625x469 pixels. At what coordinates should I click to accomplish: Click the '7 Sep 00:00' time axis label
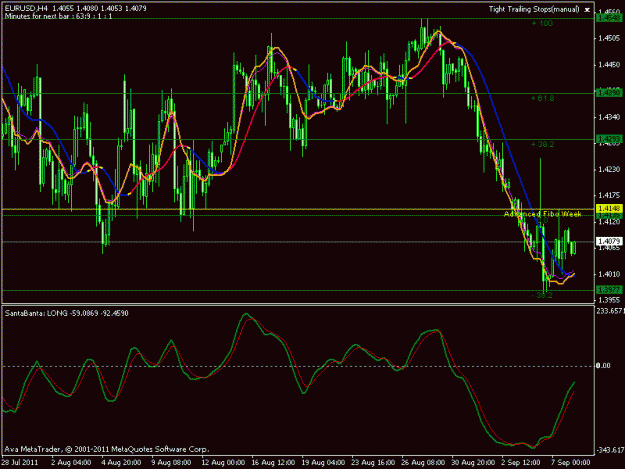[x=571, y=462]
